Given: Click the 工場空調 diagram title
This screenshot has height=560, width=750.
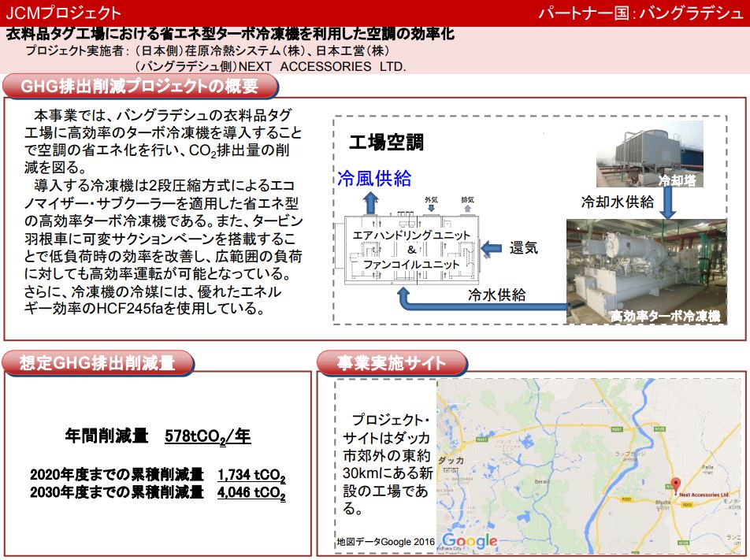Looking at the screenshot, I should pos(387,142).
